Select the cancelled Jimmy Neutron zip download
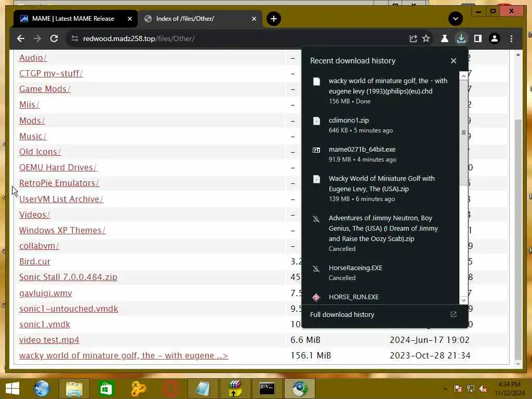Viewport: 532px width, 399px height. pyautogui.click(x=380, y=233)
